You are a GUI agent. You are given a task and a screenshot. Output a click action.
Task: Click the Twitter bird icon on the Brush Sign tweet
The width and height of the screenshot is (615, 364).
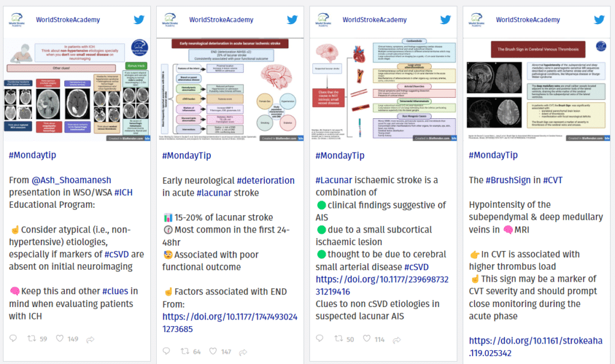pos(599,20)
